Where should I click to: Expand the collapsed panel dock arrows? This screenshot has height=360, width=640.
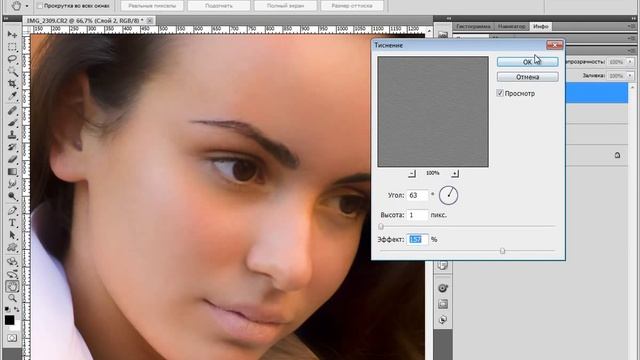[449, 18]
